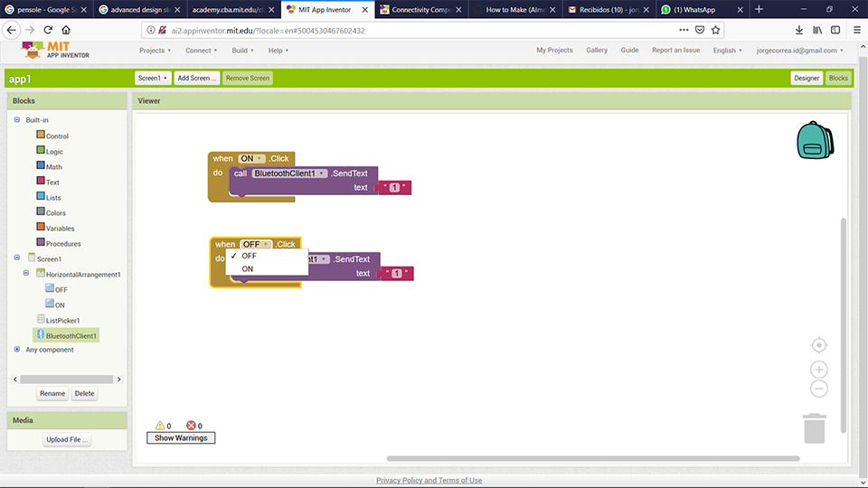The height and width of the screenshot is (488, 868).
Task: Open the English language dropdown
Action: 727,51
